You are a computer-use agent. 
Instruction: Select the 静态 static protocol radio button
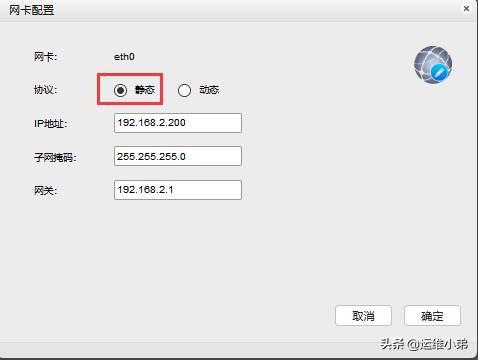click(x=120, y=90)
